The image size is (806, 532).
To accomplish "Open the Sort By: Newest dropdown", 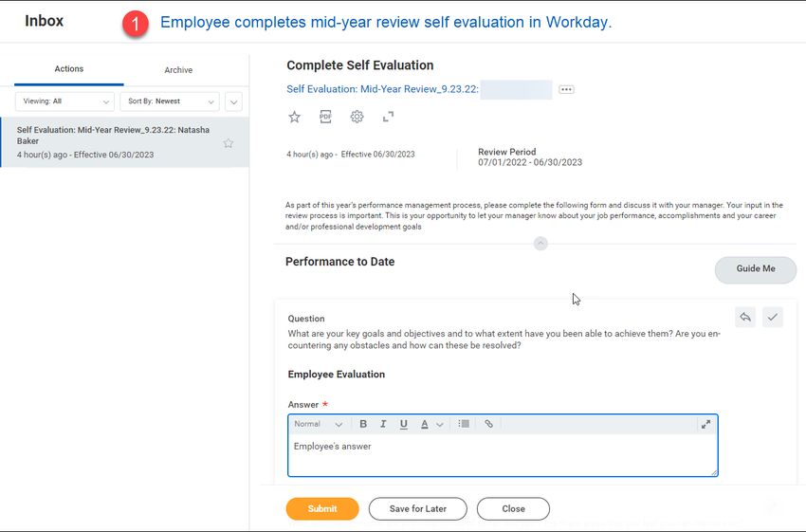I will [x=170, y=101].
